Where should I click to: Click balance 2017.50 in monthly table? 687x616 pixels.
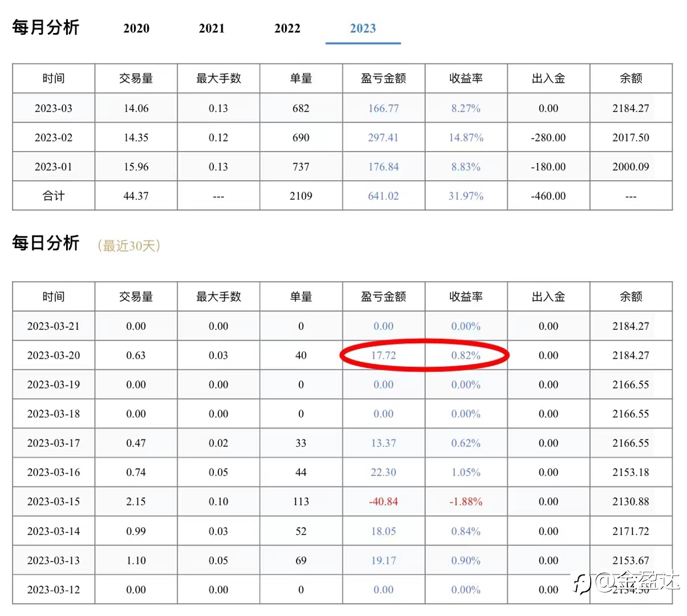[x=631, y=137]
